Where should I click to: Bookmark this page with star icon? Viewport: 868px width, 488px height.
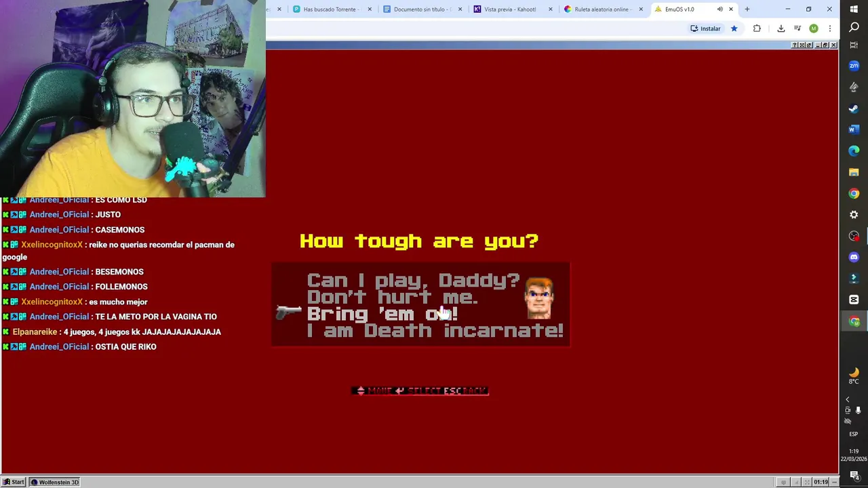pyautogui.click(x=734, y=28)
